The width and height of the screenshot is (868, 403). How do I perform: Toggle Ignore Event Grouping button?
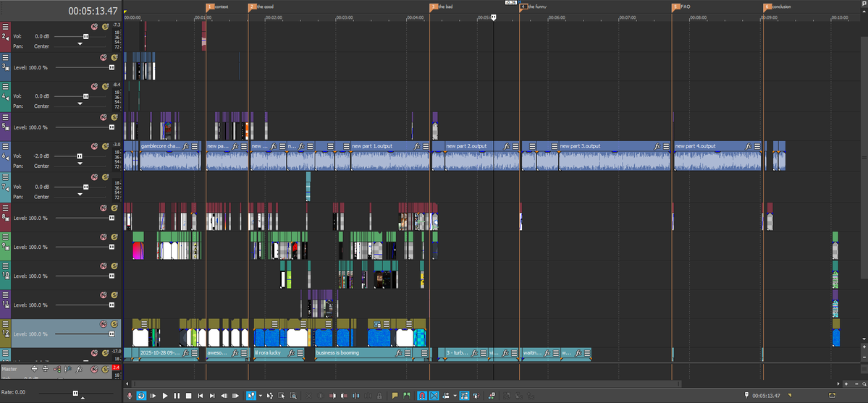coord(476,396)
